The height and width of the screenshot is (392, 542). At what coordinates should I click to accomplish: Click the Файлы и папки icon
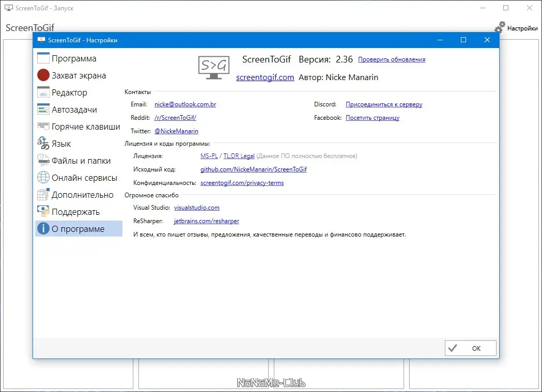[x=43, y=160]
